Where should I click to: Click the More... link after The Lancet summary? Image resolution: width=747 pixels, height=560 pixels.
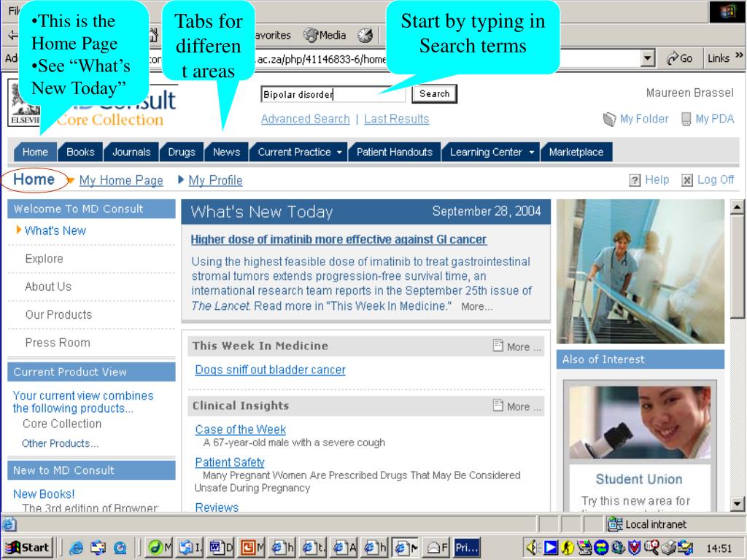pos(476,307)
